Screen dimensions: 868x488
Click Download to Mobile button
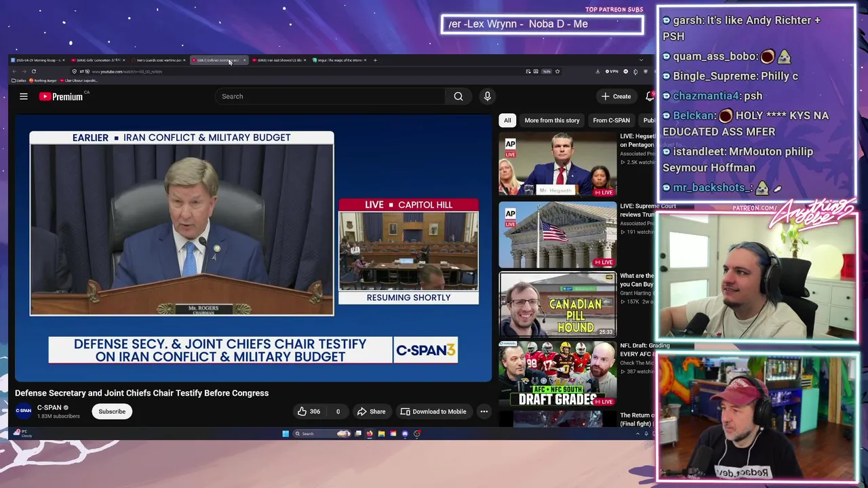433,411
